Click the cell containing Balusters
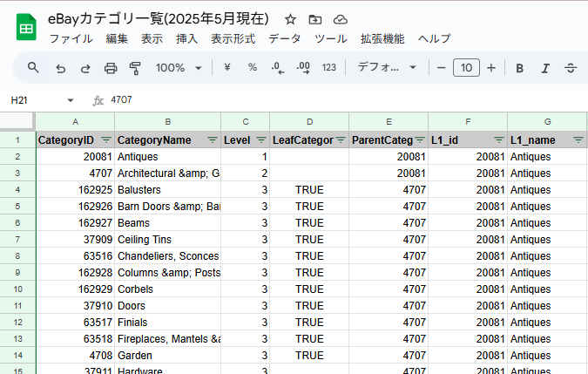 (x=168, y=190)
